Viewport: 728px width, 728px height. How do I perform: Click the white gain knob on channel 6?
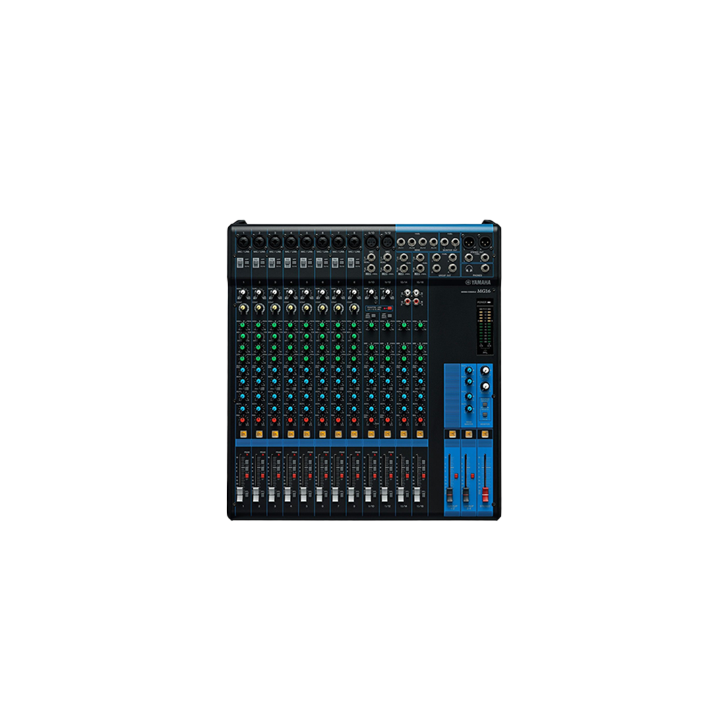tap(322, 293)
